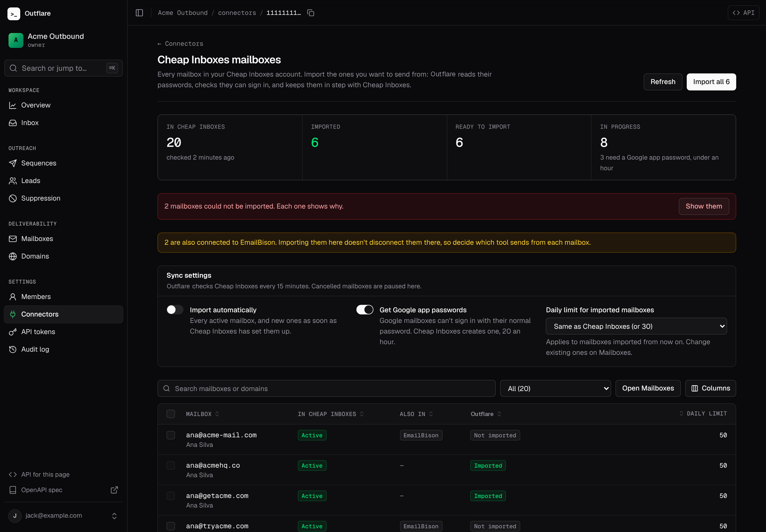Sort by Outflare column

[486, 414]
